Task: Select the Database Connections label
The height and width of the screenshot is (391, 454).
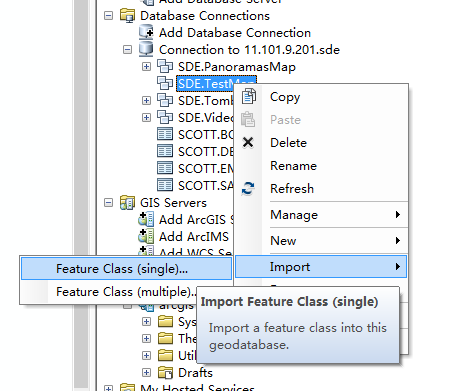Action: tap(205, 16)
